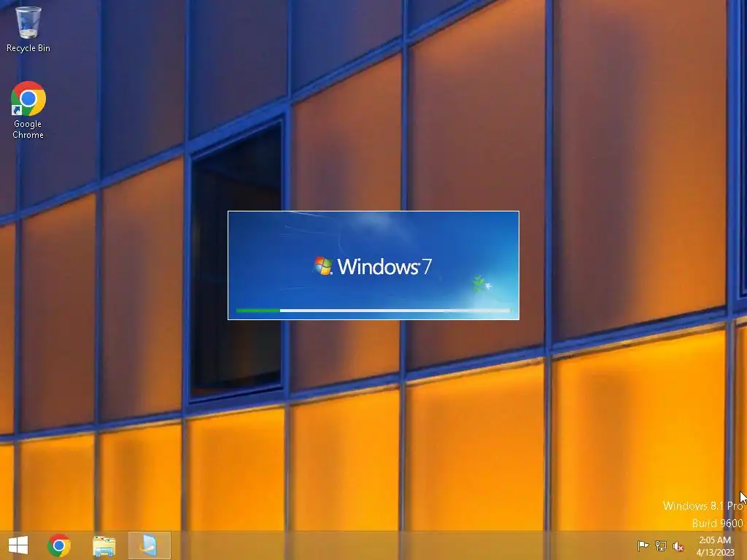This screenshot has width=747, height=560.
Task: Click the Windows 7 logo in splash
Action: [x=373, y=266]
